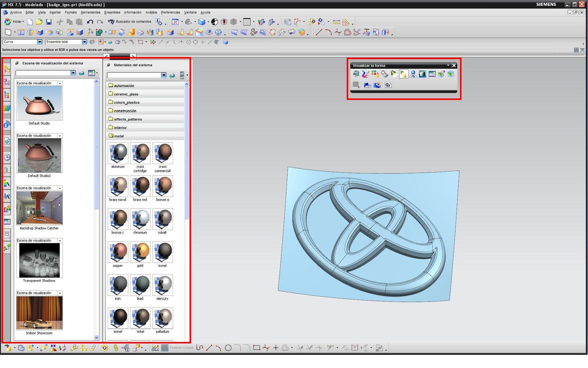The width and height of the screenshot is (588, 368).
Task: Click the Circle sketch tool in bottom toolbar
Action: click(x=228, y=348)
